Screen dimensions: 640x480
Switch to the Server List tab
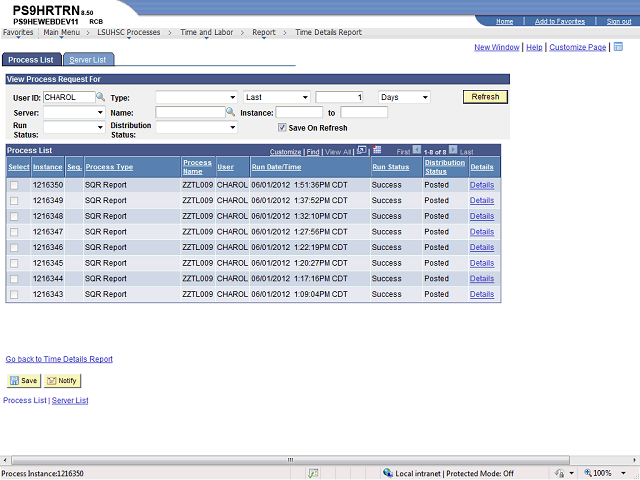click(87, 60)
